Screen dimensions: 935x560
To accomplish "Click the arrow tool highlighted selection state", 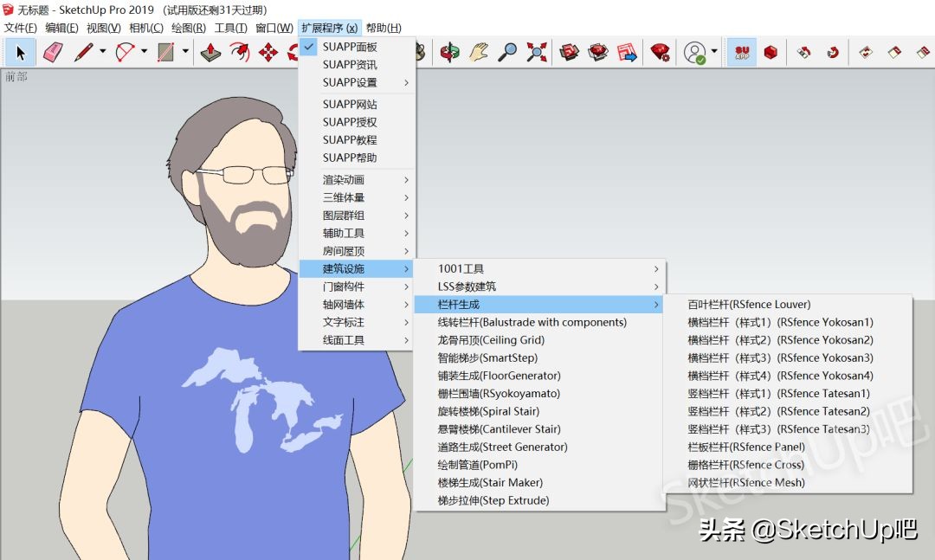I will (19, 52).
